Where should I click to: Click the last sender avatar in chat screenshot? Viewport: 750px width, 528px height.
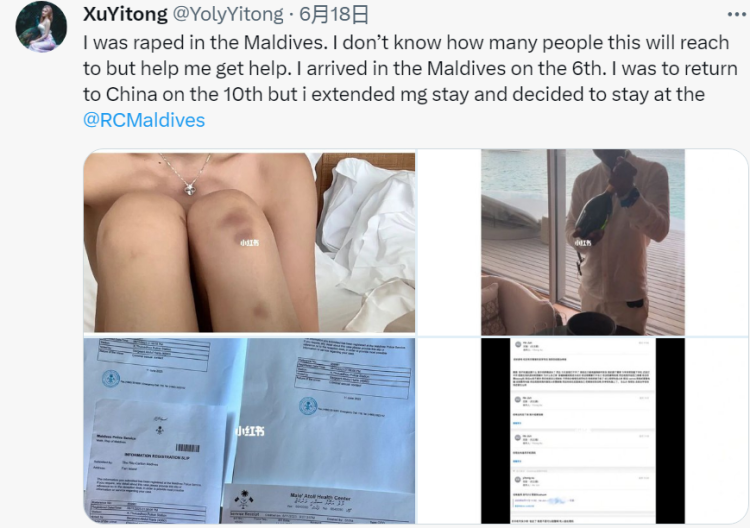click(517, 480)
